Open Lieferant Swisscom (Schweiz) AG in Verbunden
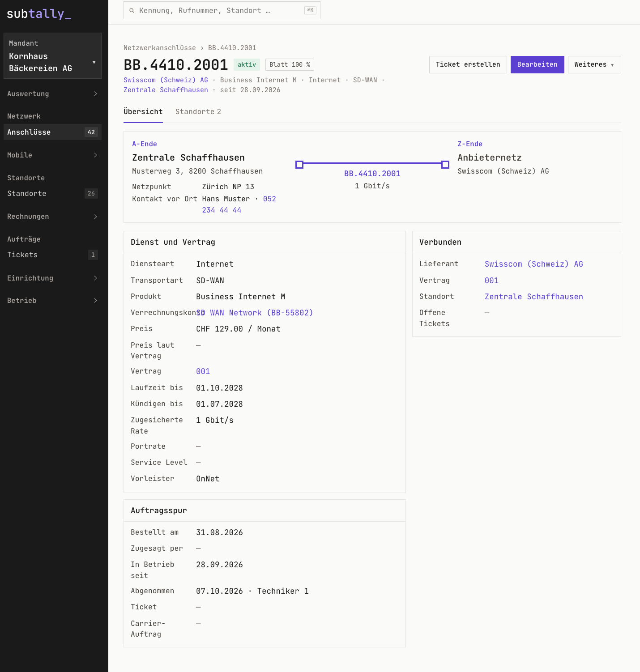 pos(534,264)
